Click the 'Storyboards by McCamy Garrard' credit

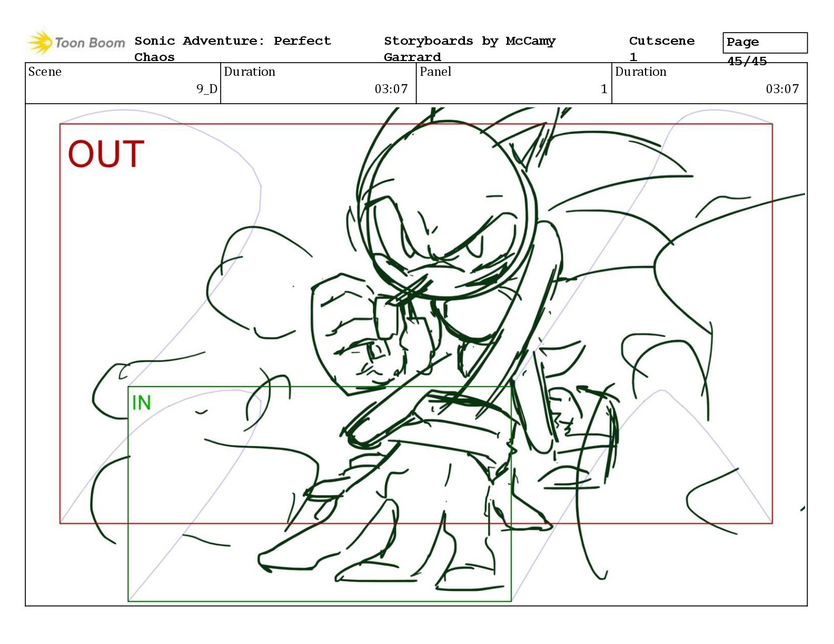(x=470, y=49)
